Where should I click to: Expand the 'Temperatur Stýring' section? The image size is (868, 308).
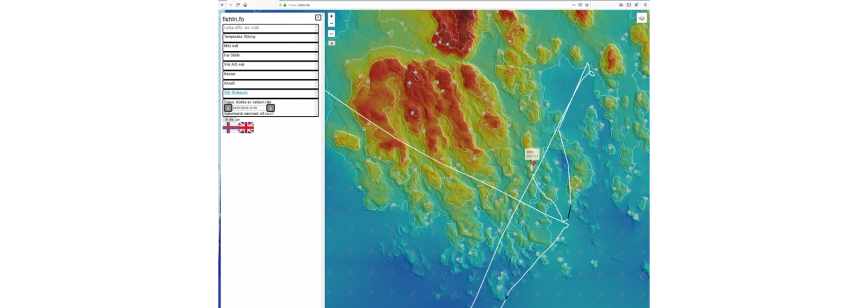270,37
